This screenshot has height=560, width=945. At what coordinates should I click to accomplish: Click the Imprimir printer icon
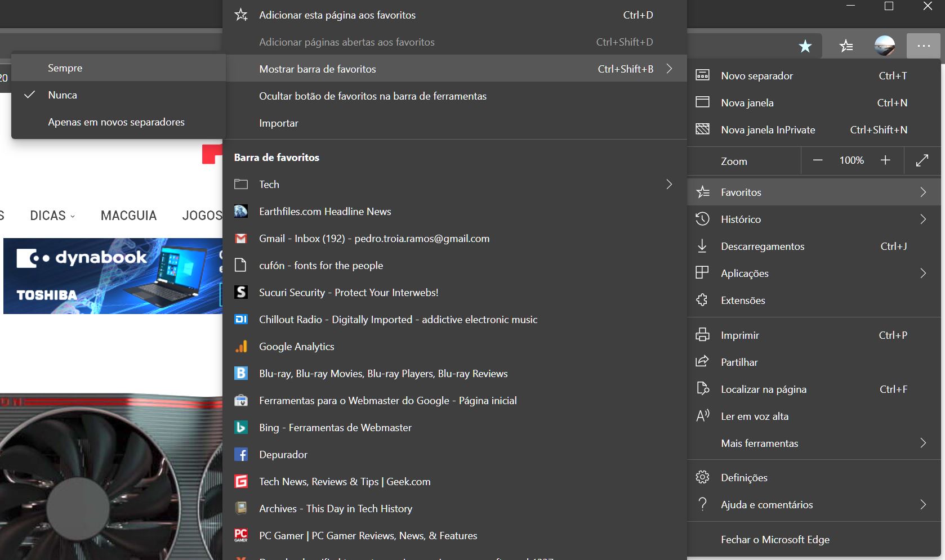(702, 335)
